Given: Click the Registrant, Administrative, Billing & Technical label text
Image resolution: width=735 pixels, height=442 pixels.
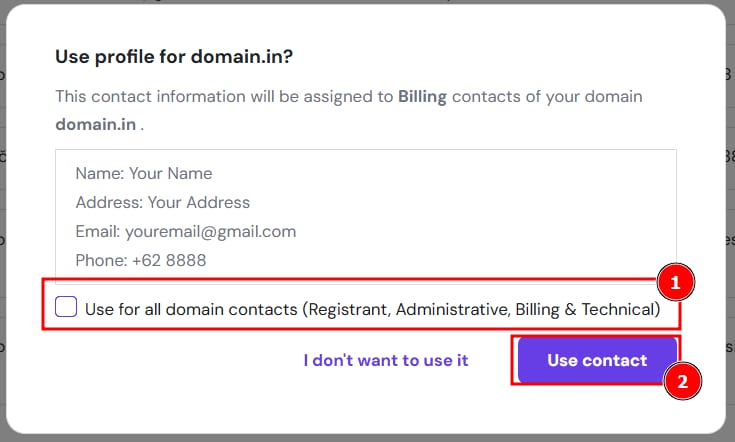Looking at the screenshot, I should tap(481, 309).
